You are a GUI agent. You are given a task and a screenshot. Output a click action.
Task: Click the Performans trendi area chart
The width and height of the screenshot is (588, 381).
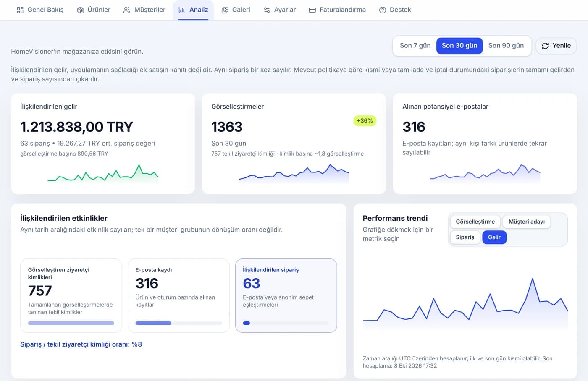point(465,303)
